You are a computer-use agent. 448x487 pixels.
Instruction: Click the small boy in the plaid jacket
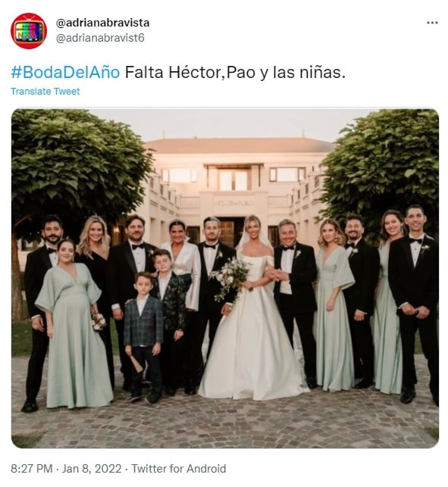coord(143,336)
